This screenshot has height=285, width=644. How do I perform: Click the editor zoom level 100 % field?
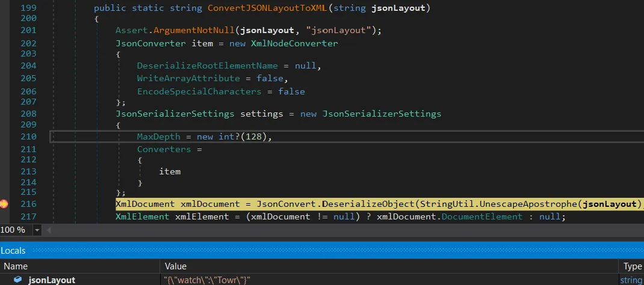pyautogui.click(x=14, y=230)
